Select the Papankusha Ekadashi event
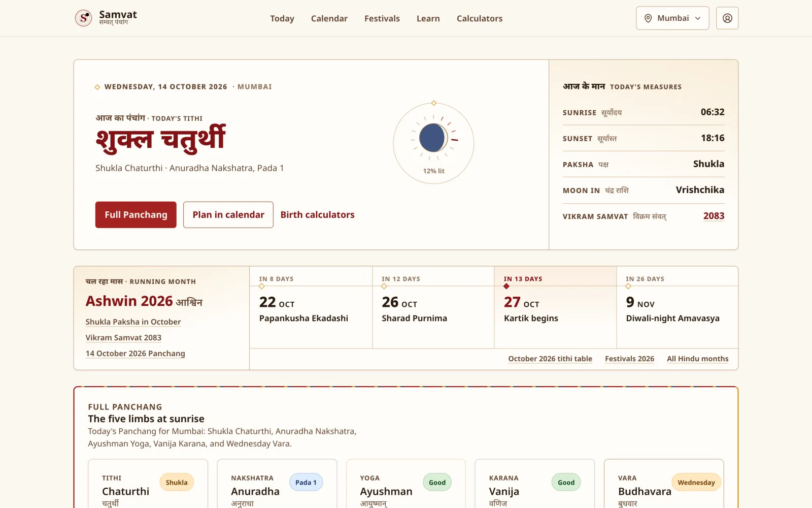Image resolution: width=812 pixels, height=508 pixels. tap(311, 307)
